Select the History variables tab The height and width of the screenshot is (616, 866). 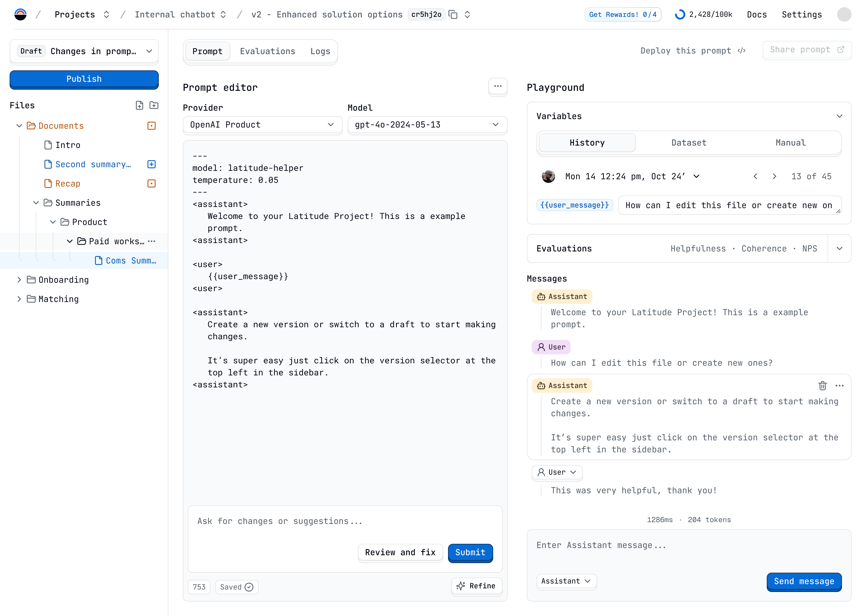(x=587, y=143)
